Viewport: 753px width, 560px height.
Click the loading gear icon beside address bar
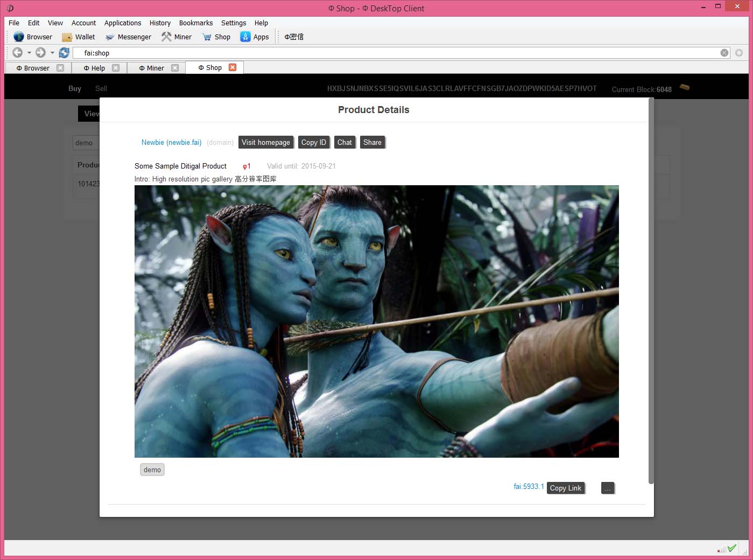point(739,53)
